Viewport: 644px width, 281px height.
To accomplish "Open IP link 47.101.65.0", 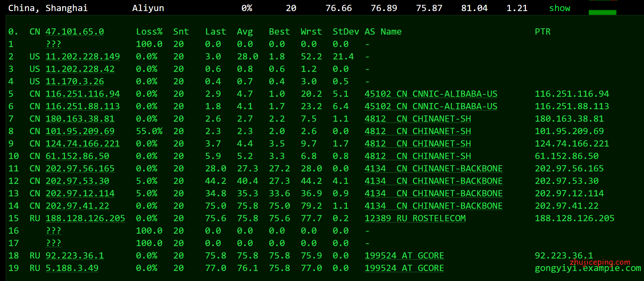I will point(75,32).
